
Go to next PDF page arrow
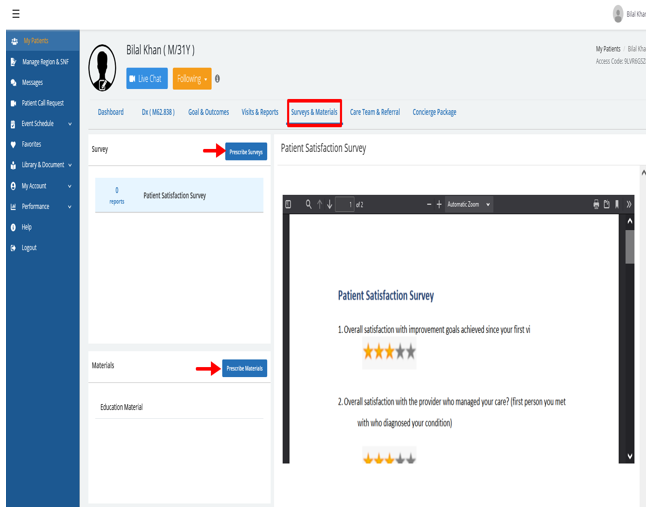point(330,204)
